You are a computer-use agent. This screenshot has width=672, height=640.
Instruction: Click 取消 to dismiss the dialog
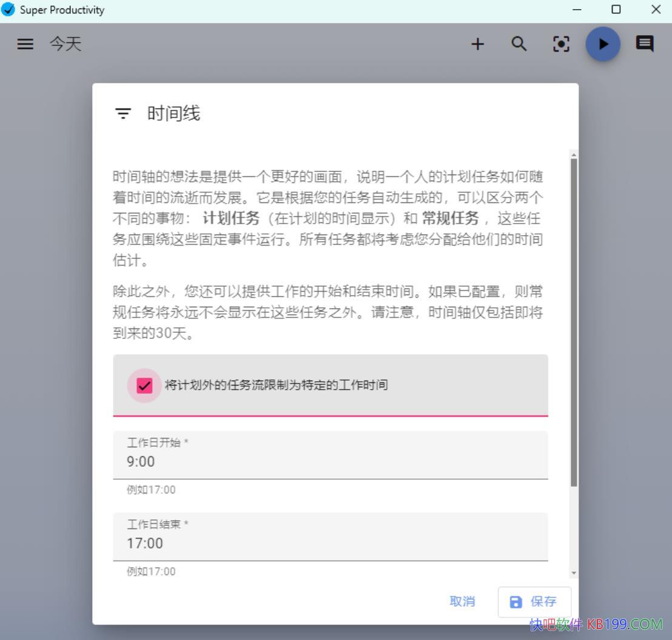click(x=462, y=602)
